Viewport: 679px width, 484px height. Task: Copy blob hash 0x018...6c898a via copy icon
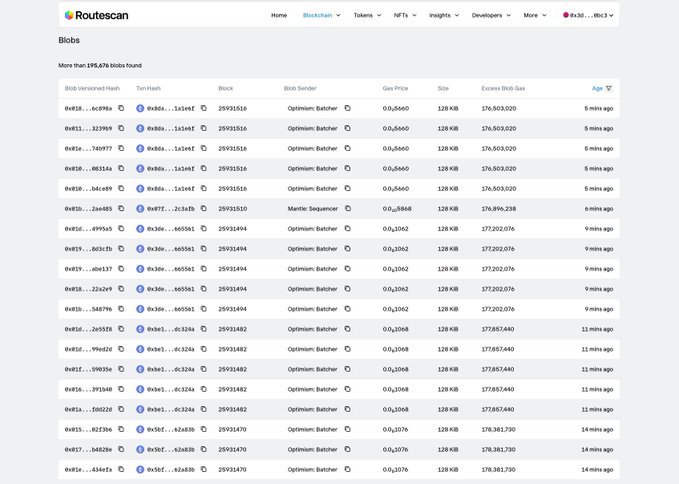121,108
